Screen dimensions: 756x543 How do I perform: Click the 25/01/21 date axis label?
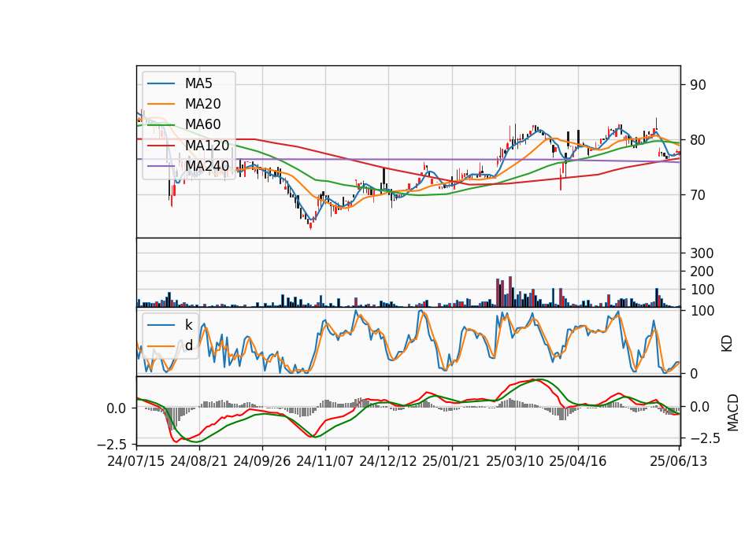pyautogui.click(x=451, y=461)
